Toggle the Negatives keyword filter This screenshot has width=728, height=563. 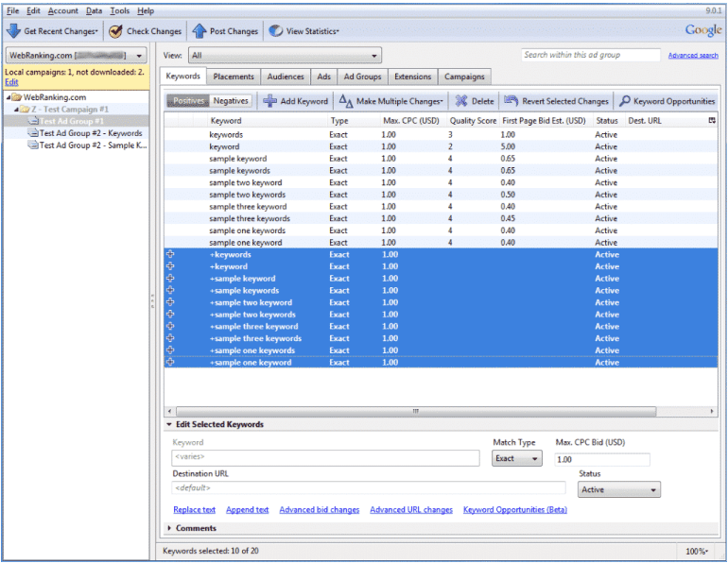231,101
